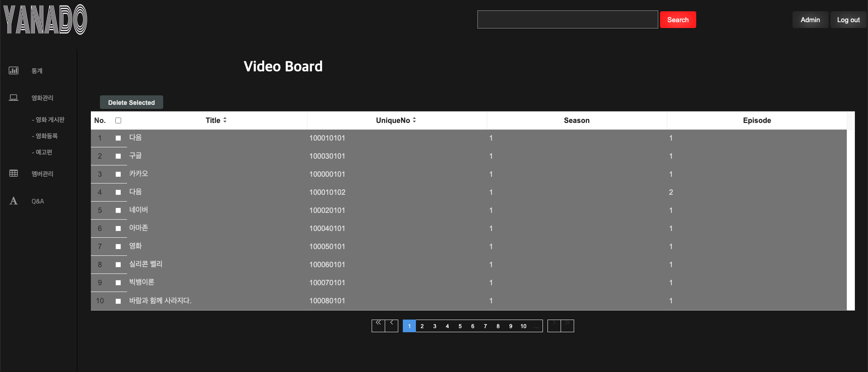Go to next page with single-right arrow

(x=554, y=326)
